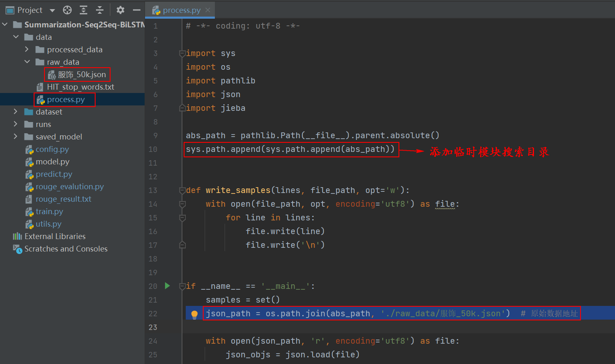Expand the dataset folder
The height and width of the screenshot is (364, 615).
15,112
